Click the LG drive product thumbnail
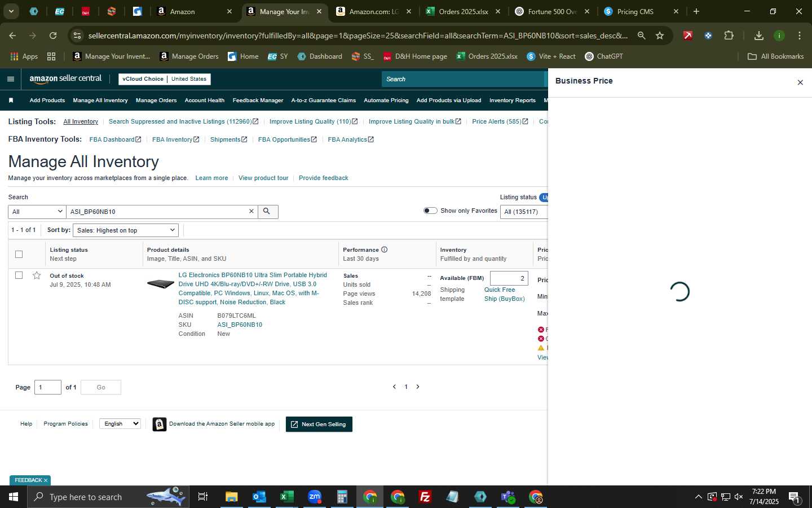The width and height of the screenshot is (812, 508). click(x=161, y=283)
